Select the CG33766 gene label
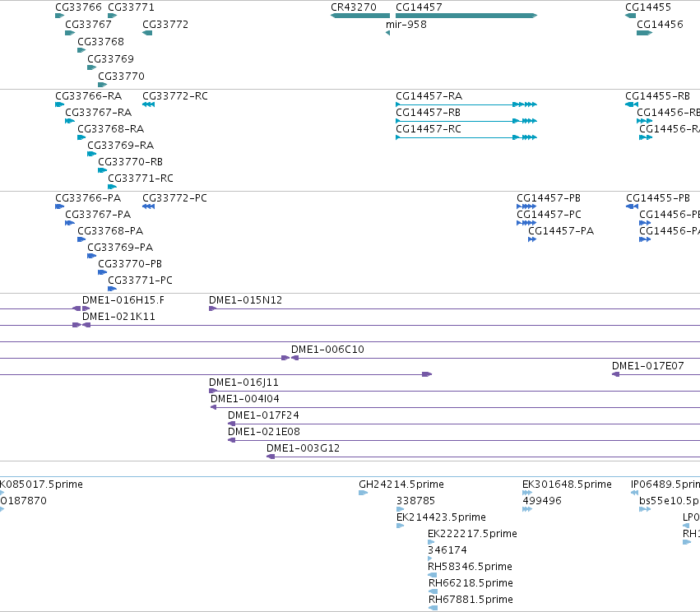 click(79, 7)
